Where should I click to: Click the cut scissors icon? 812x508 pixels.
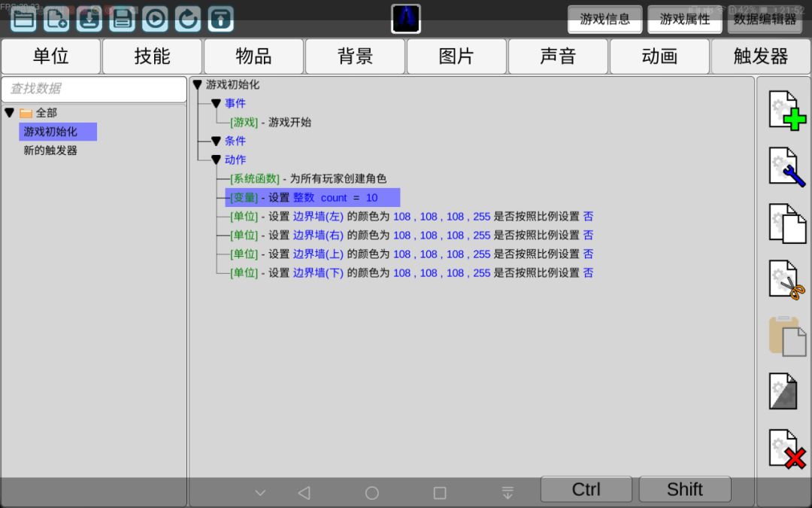point(786,280)
